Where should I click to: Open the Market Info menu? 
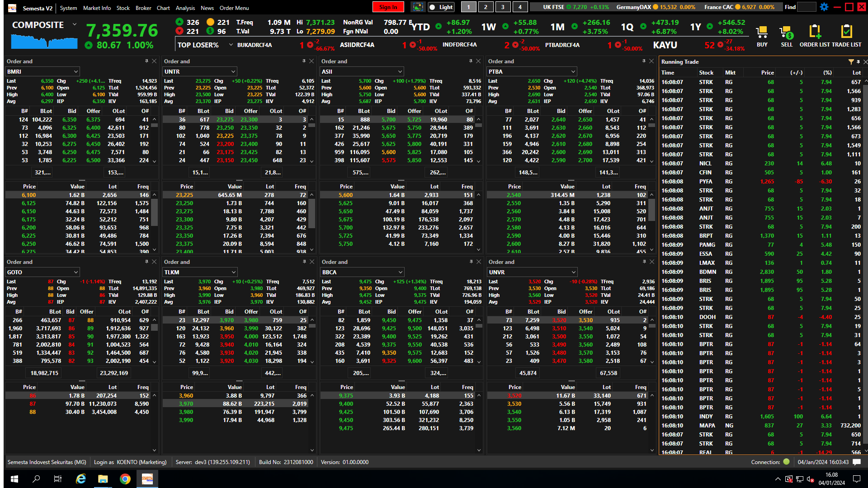[x=97, y=8]
